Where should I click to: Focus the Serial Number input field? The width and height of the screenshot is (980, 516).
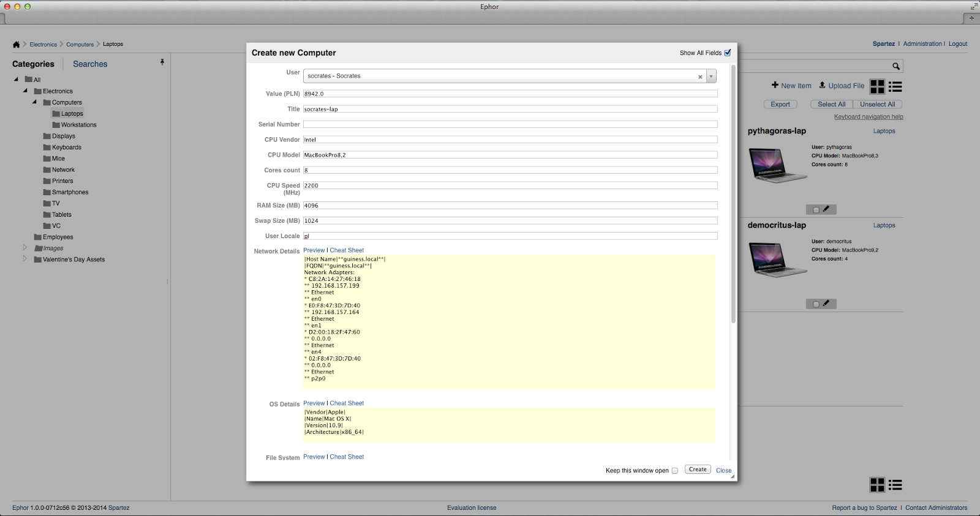[x=510, y=124]
